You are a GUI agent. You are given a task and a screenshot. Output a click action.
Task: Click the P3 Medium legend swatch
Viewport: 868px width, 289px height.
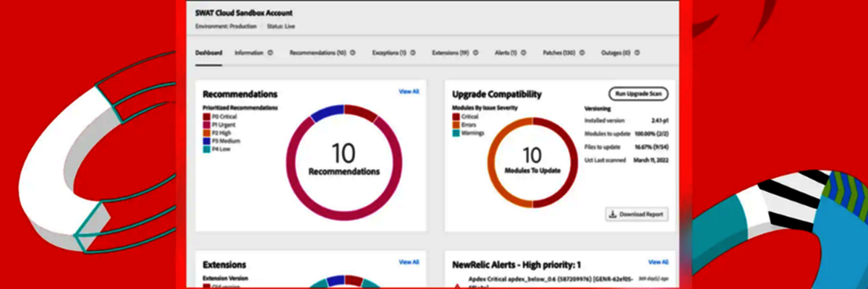coord(207,142)
